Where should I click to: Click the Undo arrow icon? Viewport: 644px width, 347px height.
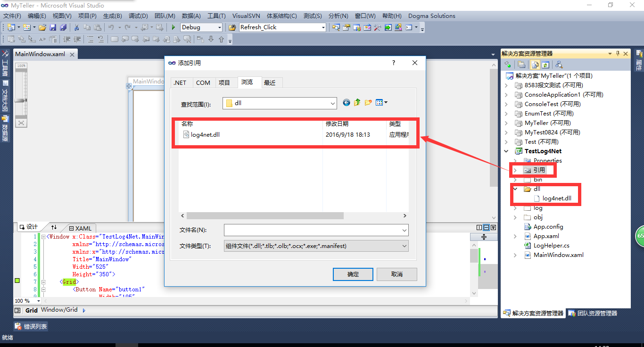(111, 27)
